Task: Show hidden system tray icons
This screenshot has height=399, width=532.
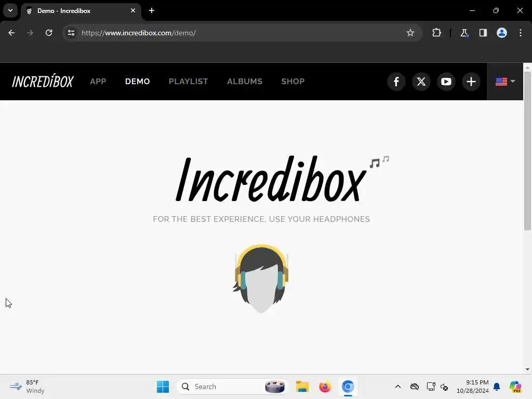Action: click(x=398, y=387)
